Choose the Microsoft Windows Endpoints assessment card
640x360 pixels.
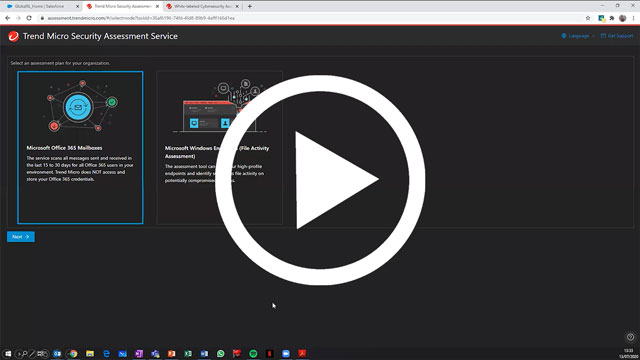[x=220, y=147]
